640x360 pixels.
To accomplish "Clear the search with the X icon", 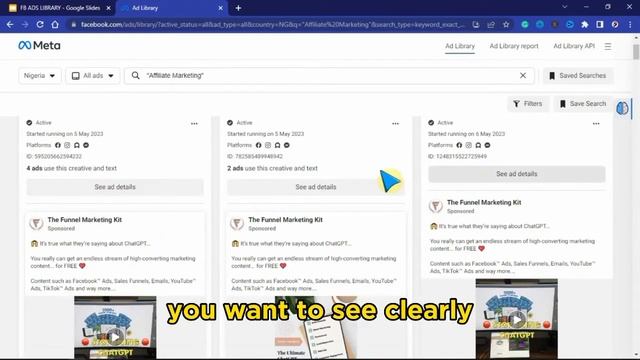I will [523, 76].
